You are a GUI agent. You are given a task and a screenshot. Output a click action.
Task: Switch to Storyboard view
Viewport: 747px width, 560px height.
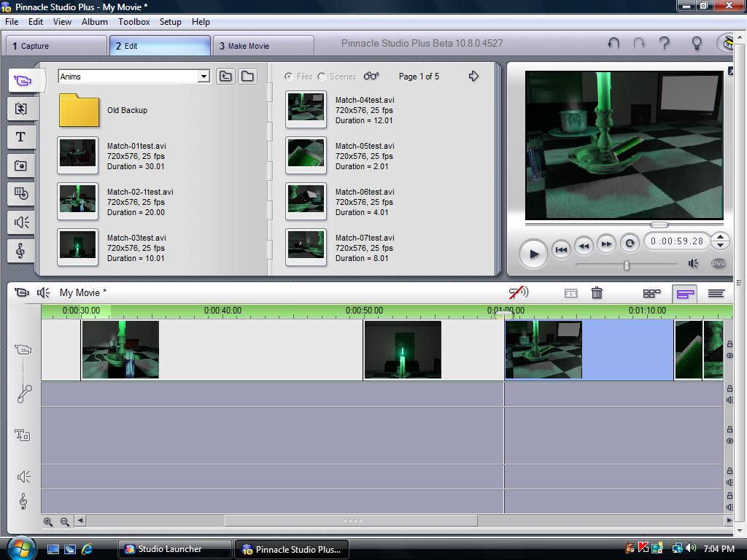(651, 293)
